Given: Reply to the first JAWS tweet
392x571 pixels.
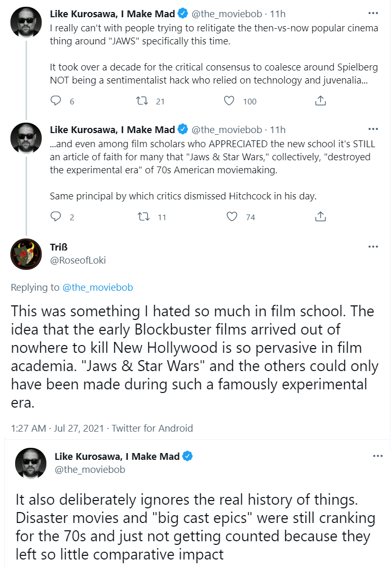Looking at the screenshot, I should [x=56, y=101].
